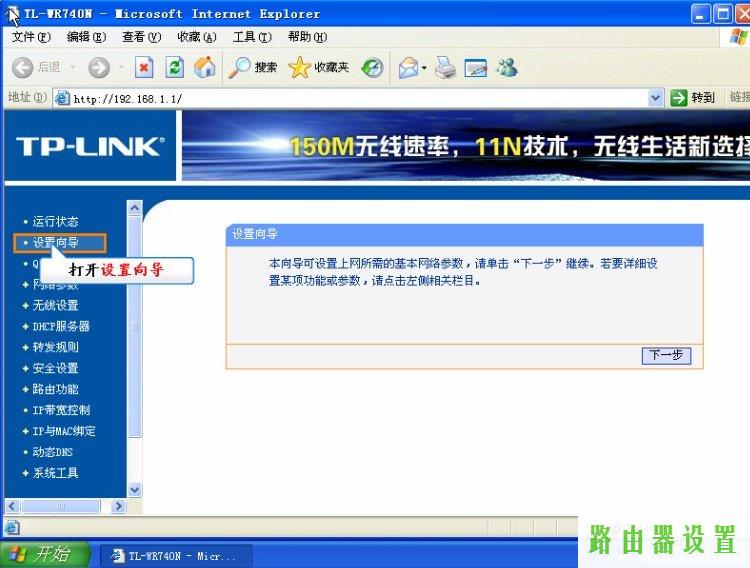Expand the address bar dropdown

(655, 98)
